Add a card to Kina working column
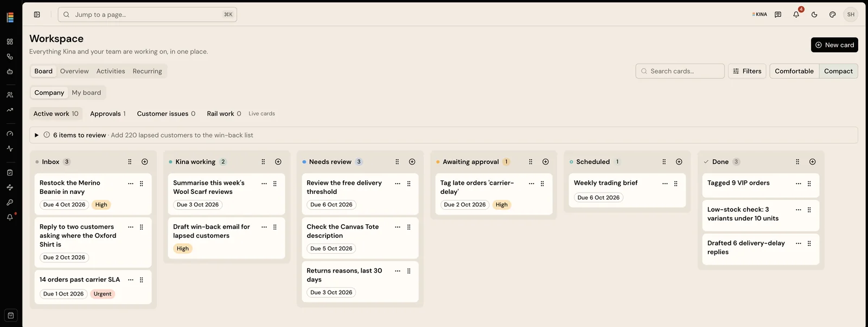The height and width of the screenshot is (327, 868). pyautogui.click(x=278, y=162)
